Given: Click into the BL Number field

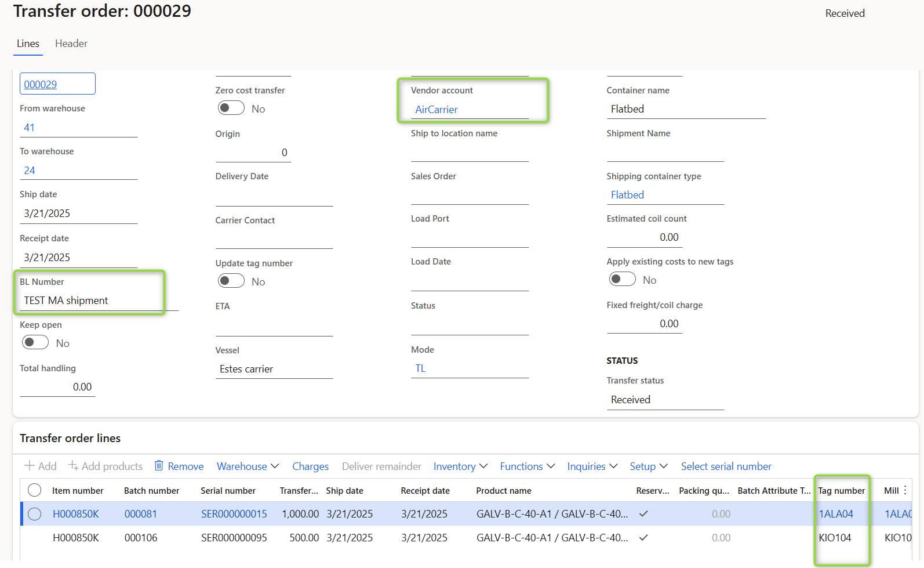Looking at the screenshot, I should [x=90, y=301].
